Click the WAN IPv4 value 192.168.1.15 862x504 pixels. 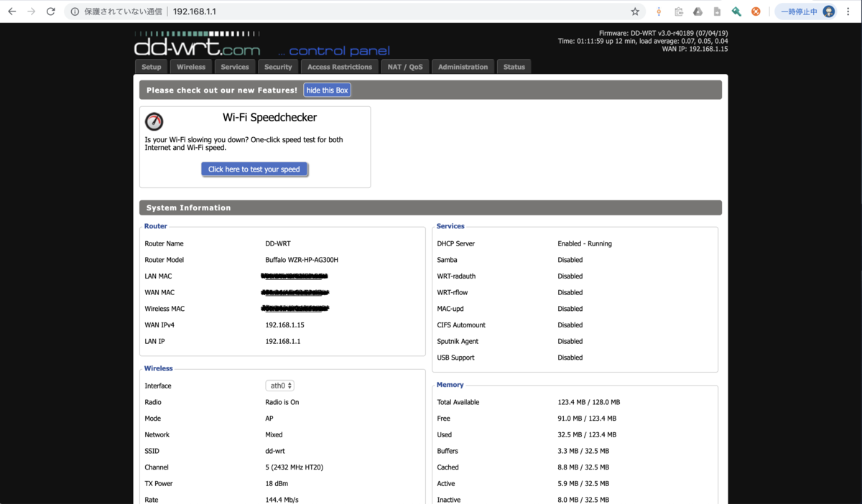click(285, 325)
